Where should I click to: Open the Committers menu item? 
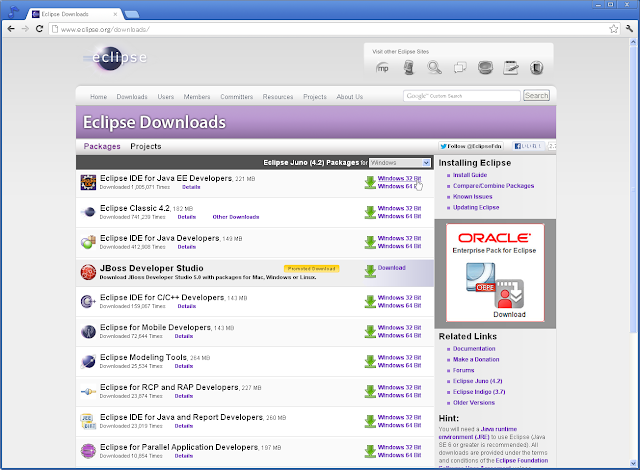tap(237, 97)
